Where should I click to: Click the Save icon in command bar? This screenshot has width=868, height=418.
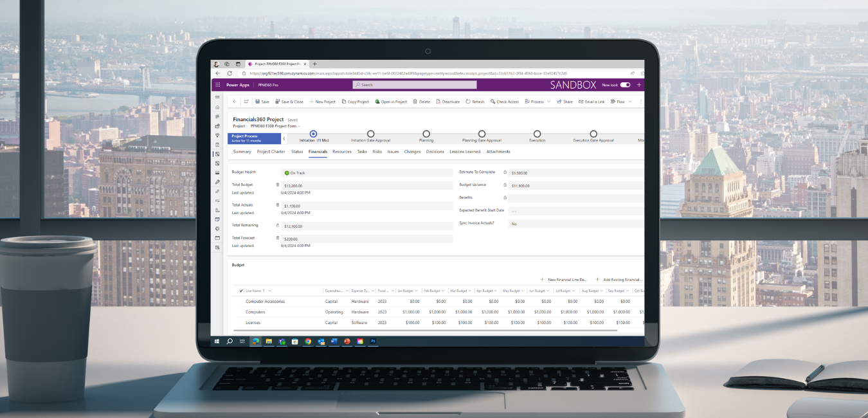tap(258, 102)
